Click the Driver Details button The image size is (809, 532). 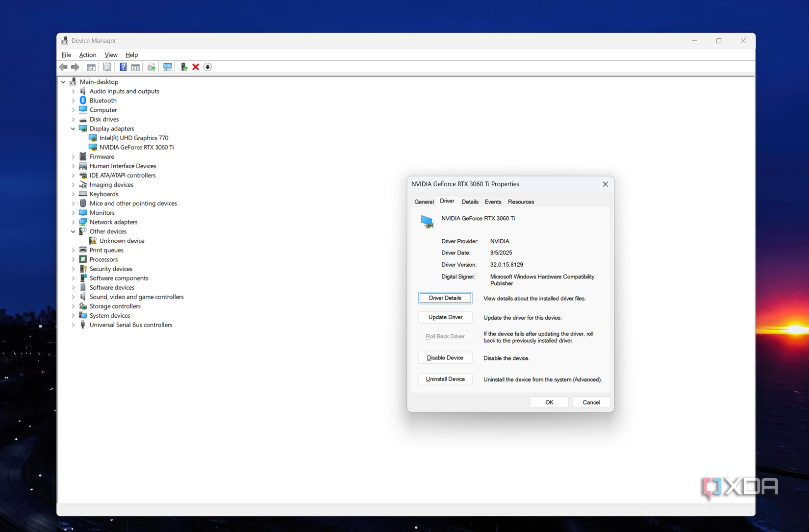click(x=445, y=298)
